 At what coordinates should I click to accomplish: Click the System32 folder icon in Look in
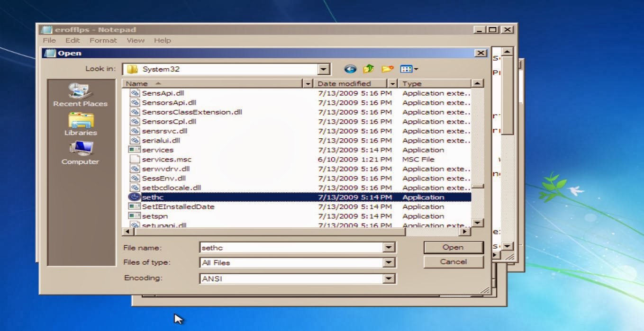(133, 69)
